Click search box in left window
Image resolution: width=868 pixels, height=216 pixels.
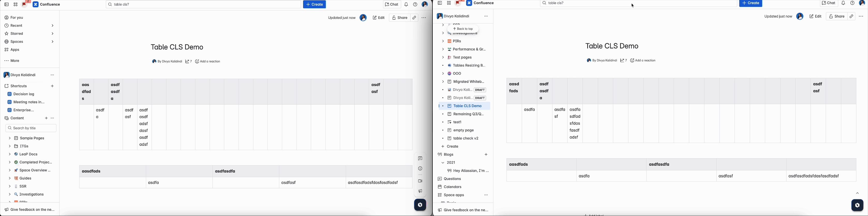203,5
